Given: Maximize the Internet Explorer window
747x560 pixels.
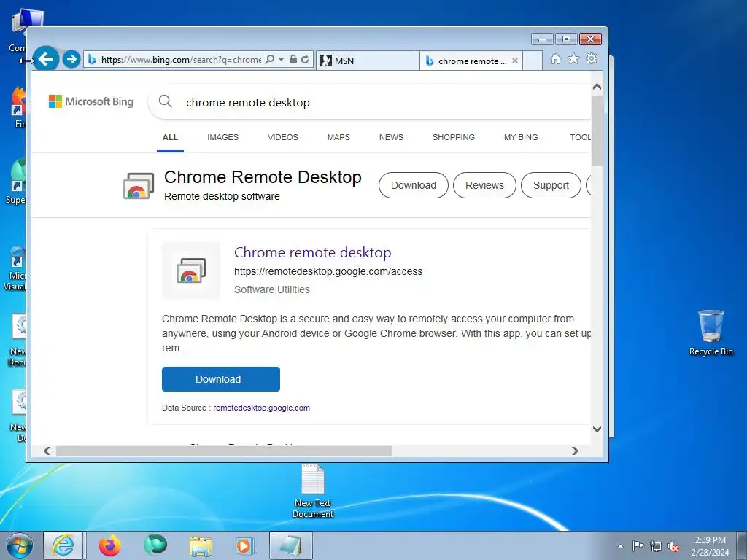Looking at the screenshot, I should coord(566,39).
